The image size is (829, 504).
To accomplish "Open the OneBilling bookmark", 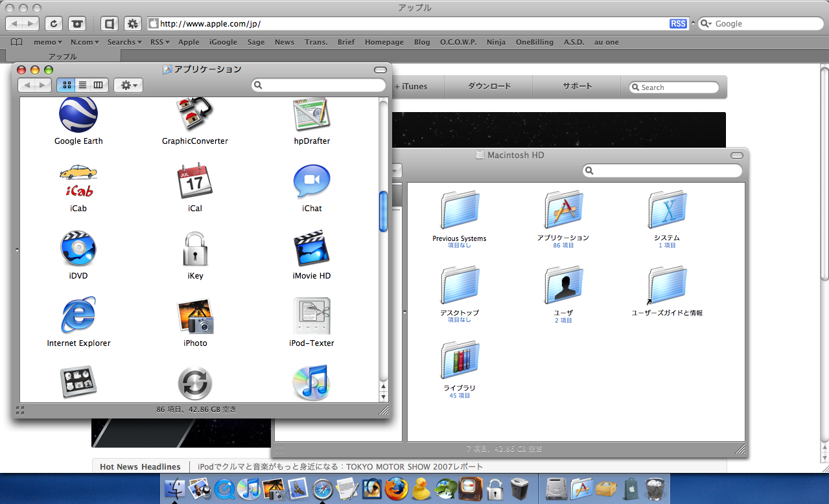I will (x=535, y=42).
